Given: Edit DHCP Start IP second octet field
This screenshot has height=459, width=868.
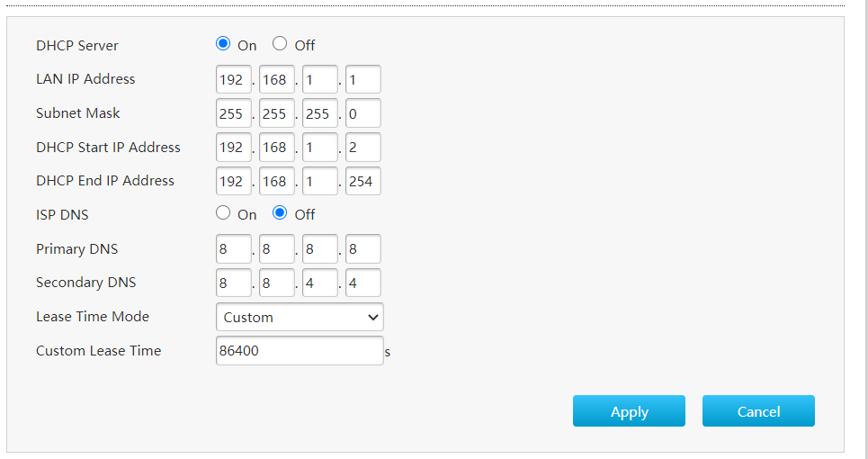Looking at the screenshot, I should tap(277, 148).
